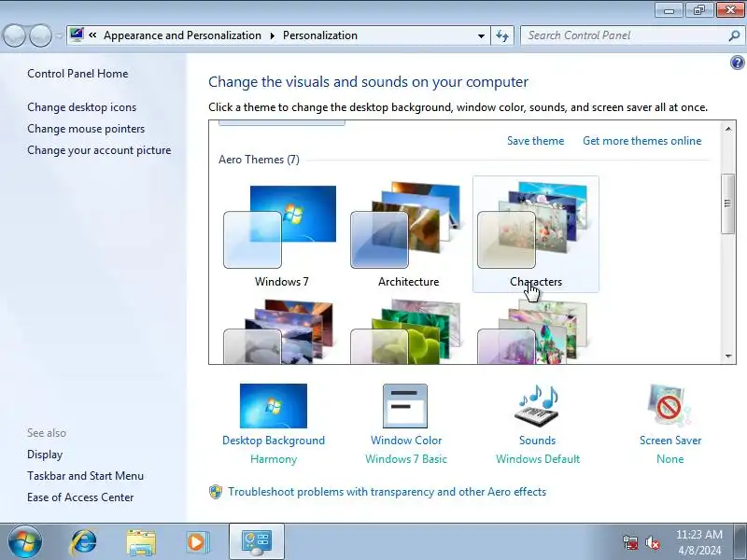Image resolution: width=747 pixels, height=560 pixels.
Task: Click the shield troubleshoot icon
Action: pyautogui.click(x=216, y=492)
